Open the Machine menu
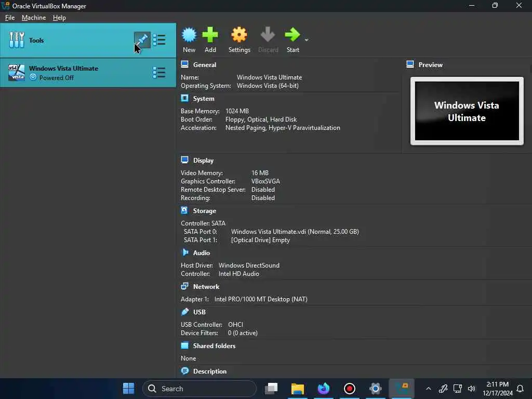This screenshot has height=399, width=532. (x=34, y=18)
